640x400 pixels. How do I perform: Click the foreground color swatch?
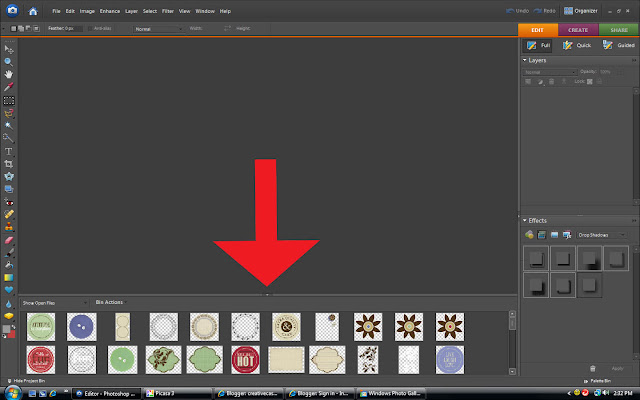[x=6, y=329]
